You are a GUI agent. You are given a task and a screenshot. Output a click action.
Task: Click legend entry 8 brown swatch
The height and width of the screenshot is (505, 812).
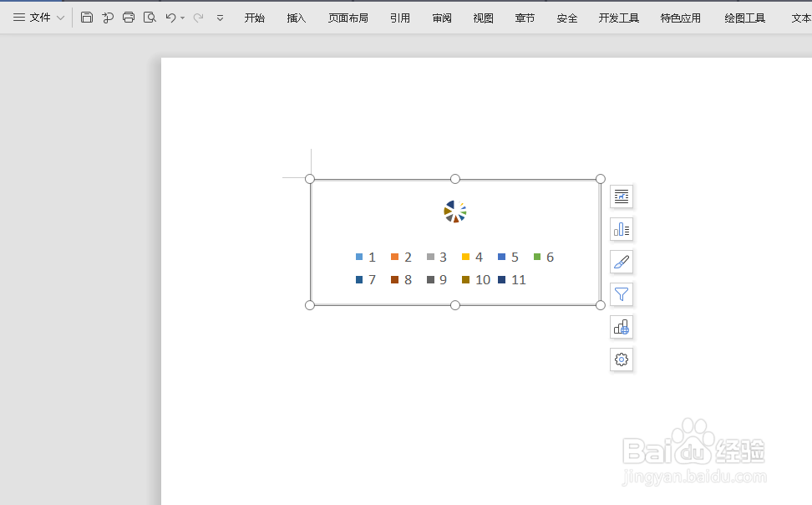[x=394, y=279]
